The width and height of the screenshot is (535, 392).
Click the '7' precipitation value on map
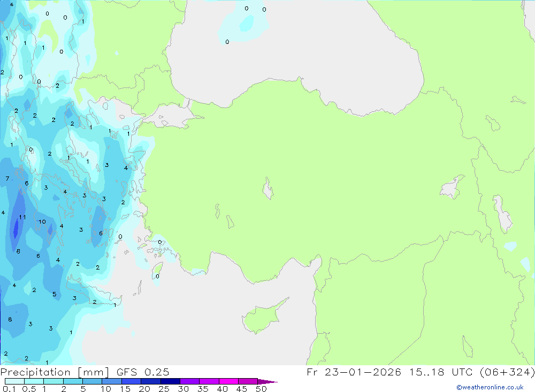(7, 179)
